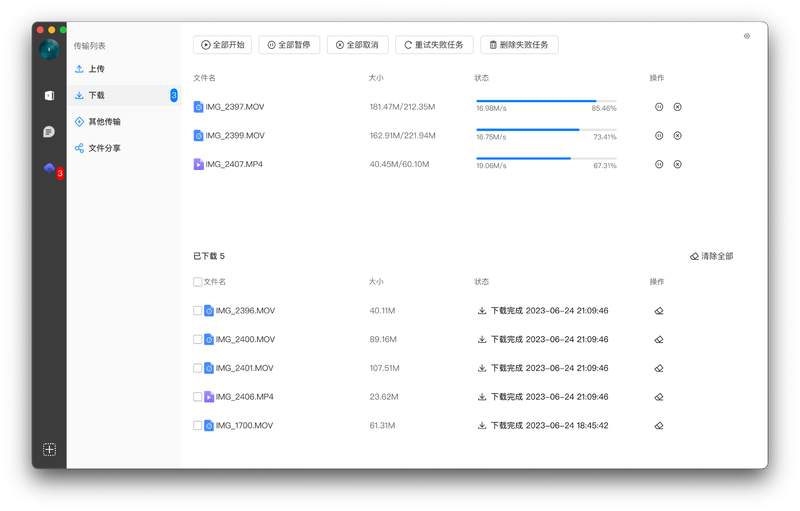Click file name IMG_2401.MOV
Image resolution: width=800 pixels, height=511 pixels.
[244, 368]
